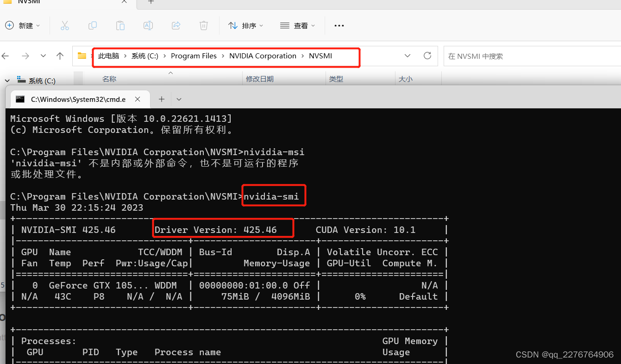
Task: Click the Refresh button in address bar
Action: (x=427, y=56)
